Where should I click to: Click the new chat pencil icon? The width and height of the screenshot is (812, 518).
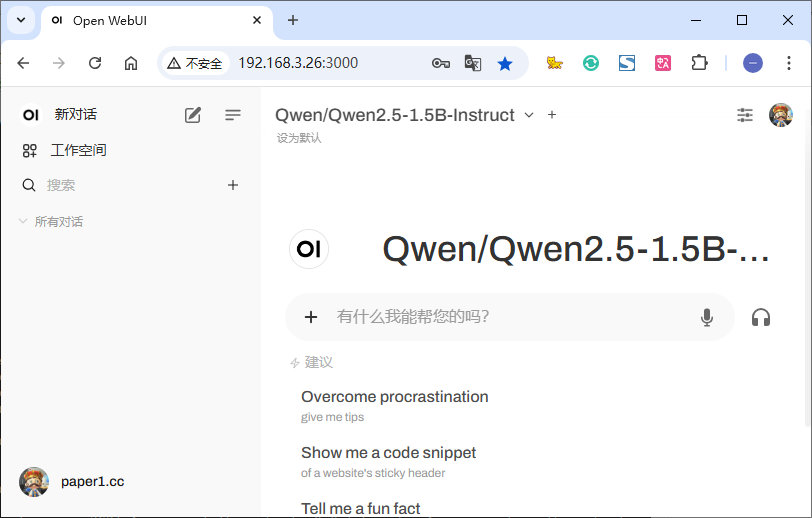[x=193, y=115]
